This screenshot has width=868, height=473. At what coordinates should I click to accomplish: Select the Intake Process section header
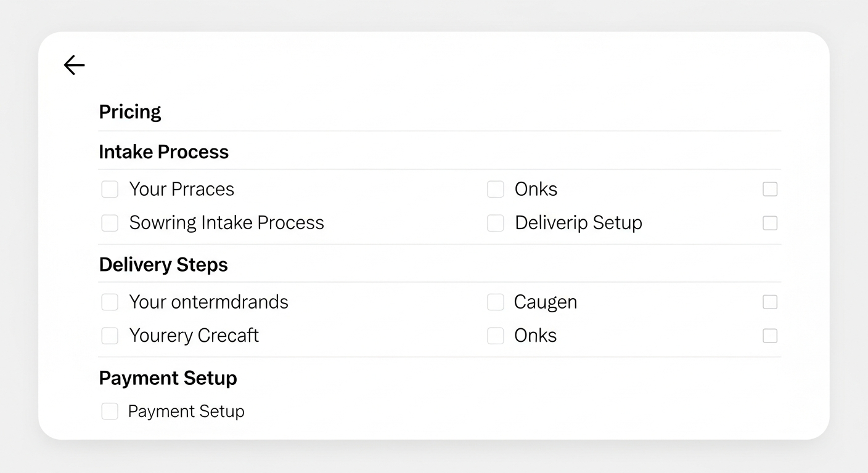click(x=163, y=152)
